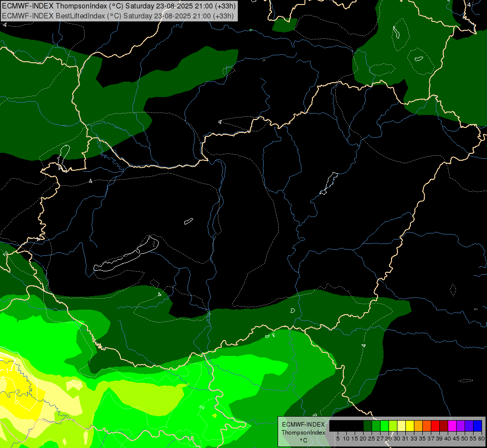Click the legend tick value '60'
This screenshot has height=448, width=487.
[482, 439]
